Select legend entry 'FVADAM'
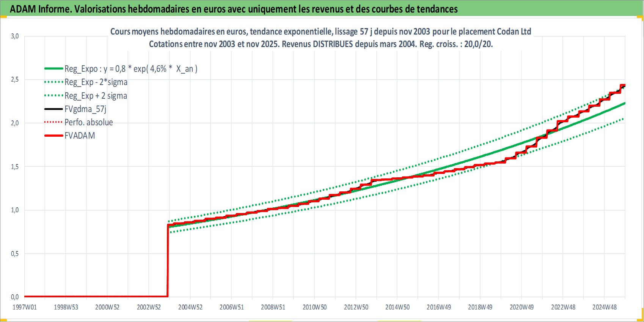The width and height of the screenshot is (644, 322). pyautogui.click(x=80, y=136)
